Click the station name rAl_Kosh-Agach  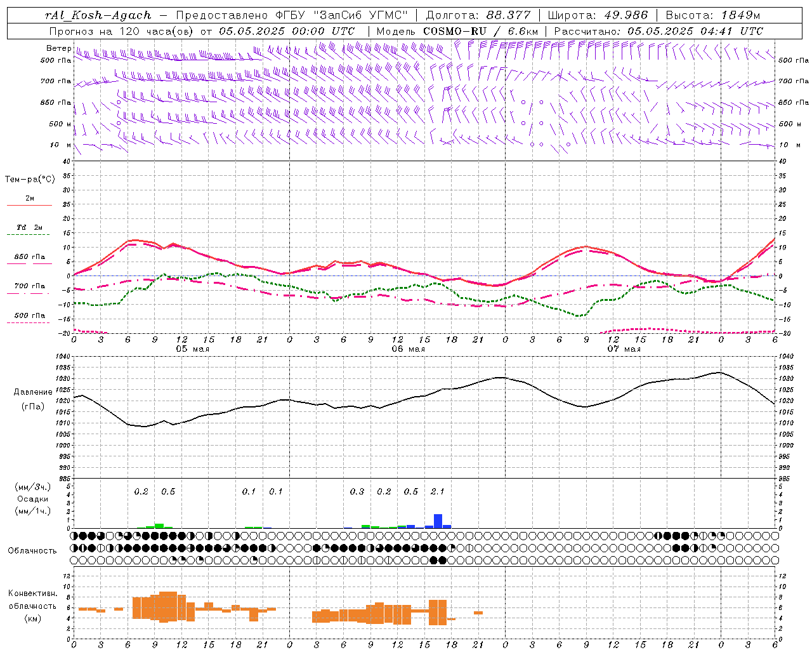pos(98,15)
